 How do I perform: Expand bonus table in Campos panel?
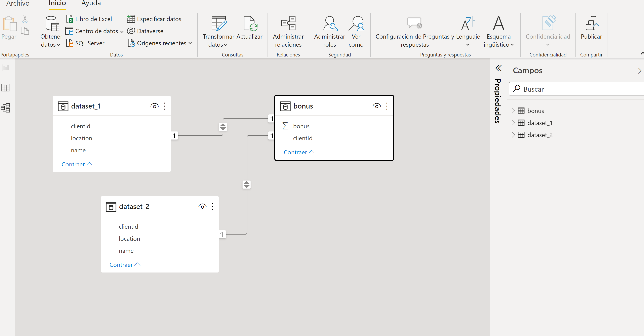pos(514,110)
